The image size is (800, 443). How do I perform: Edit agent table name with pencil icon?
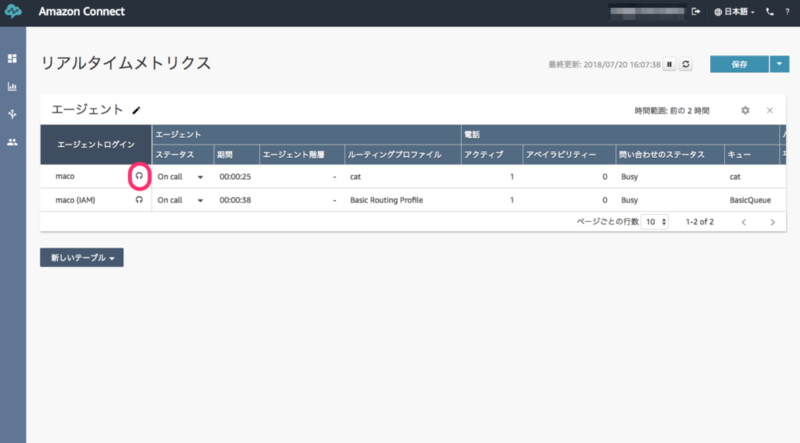coord(136,110)
